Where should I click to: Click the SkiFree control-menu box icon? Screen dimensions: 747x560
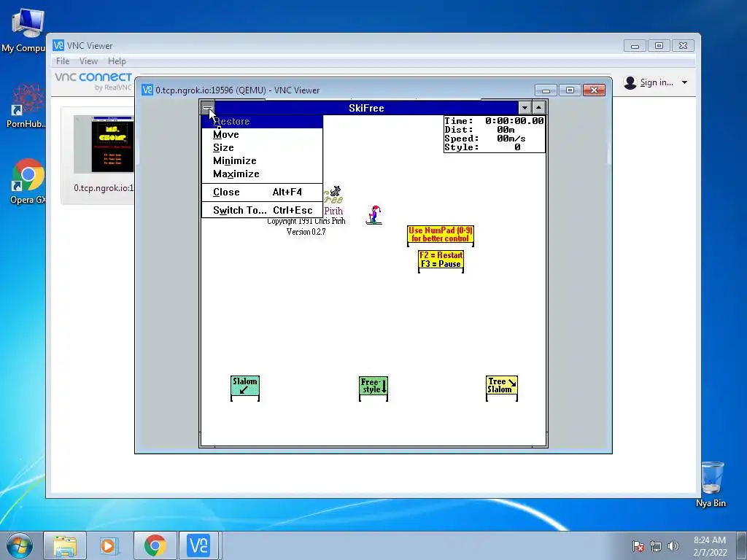pos(208,108)
